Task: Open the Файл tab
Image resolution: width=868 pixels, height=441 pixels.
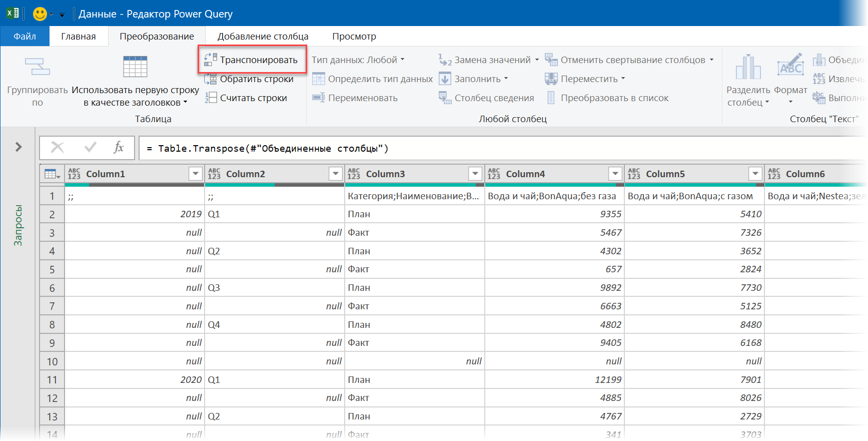Action: pyautogui.click(x=25, y=36)
